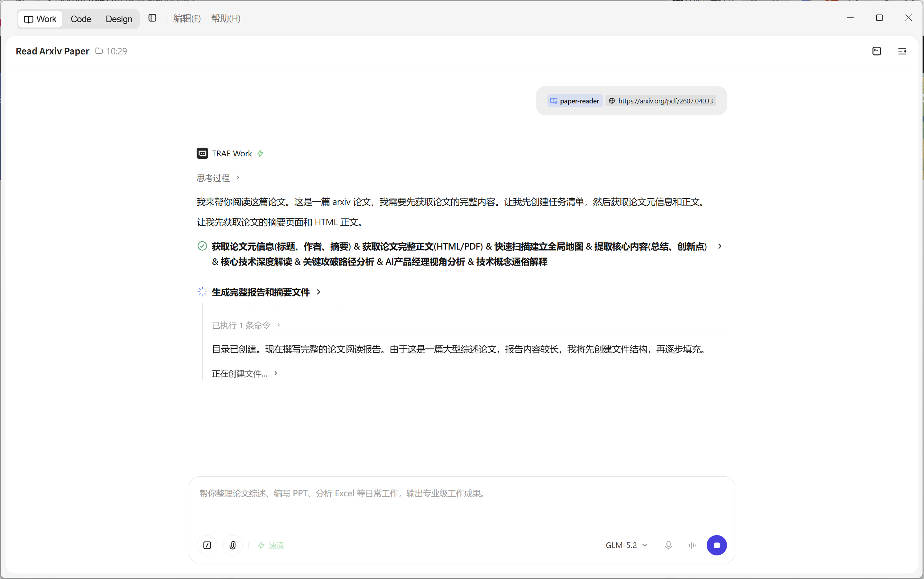This screenshot has height=579, width=924.
Task: Click the audio waveform icon
Action: pos(692,545)
